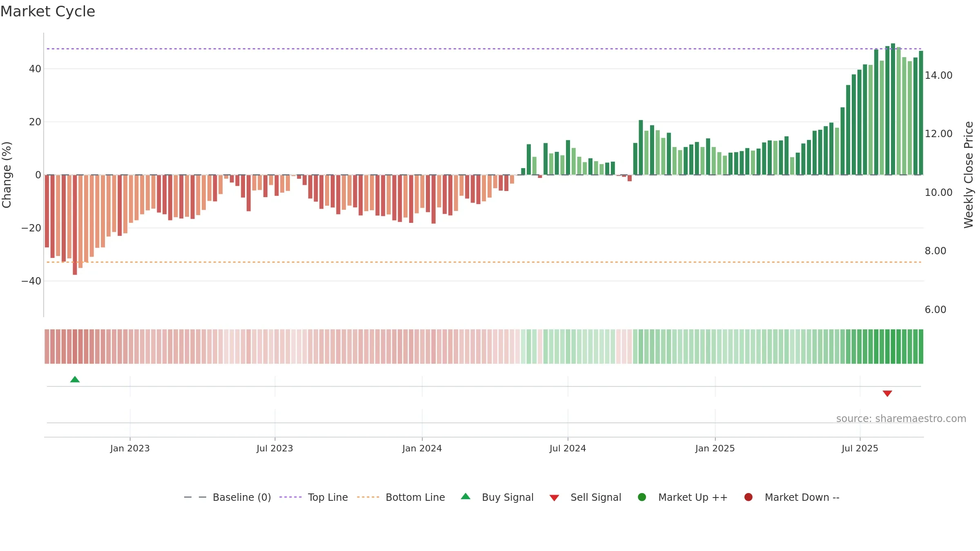980x551 pixels.
Task: Click the Jul 2024 axis label
Action: [568, 448]
